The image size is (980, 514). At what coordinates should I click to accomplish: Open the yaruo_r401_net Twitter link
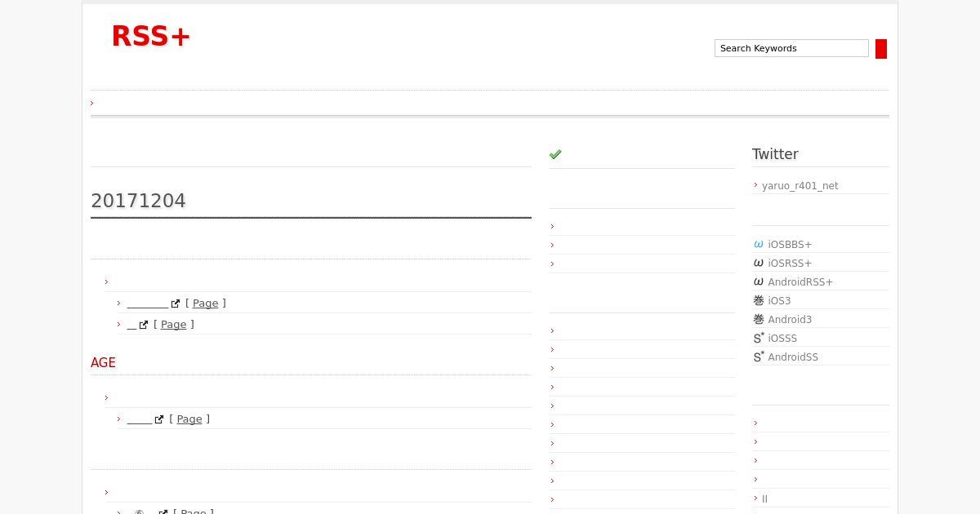800,186
